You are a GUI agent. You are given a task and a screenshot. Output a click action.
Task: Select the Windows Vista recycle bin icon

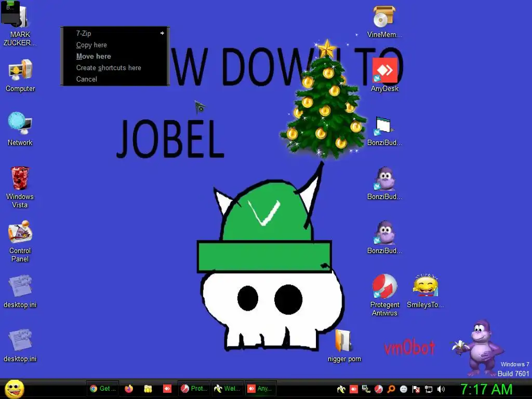[20, 187]
